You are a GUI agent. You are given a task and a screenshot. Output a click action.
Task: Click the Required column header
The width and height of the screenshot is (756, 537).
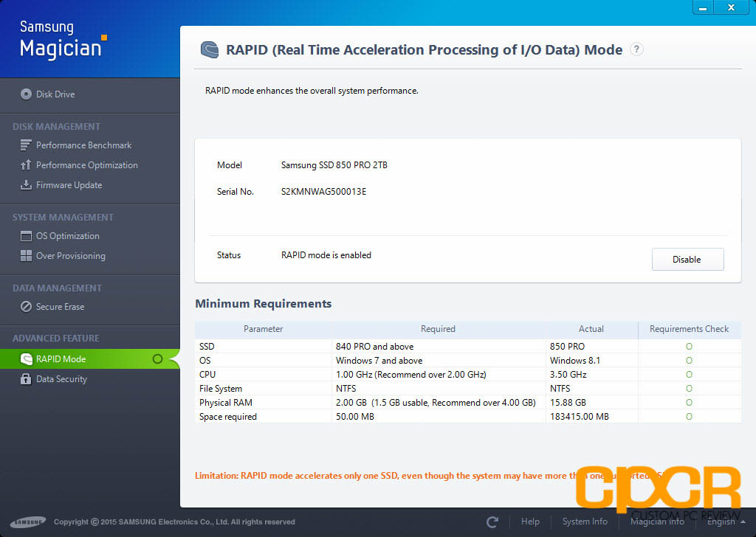click(x=438, y=329)
